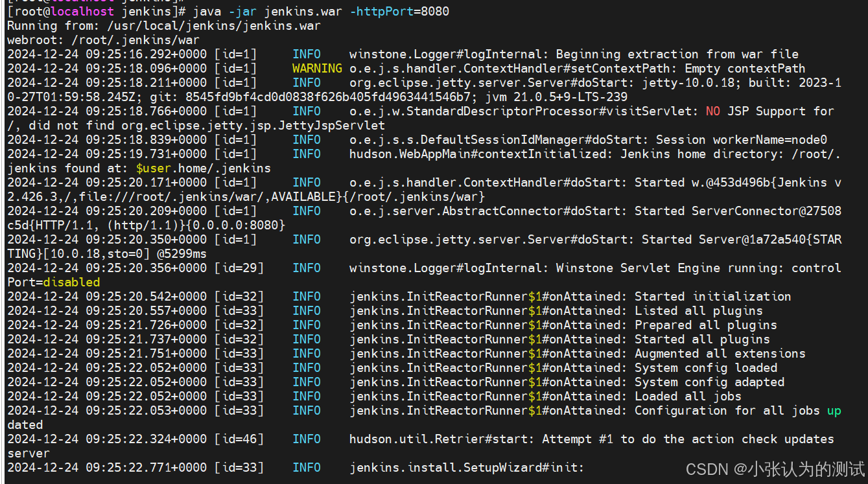Select the '[root@localhost jenkins]#' shell prompt
This screenshot has height=484, width=868.
97,12
